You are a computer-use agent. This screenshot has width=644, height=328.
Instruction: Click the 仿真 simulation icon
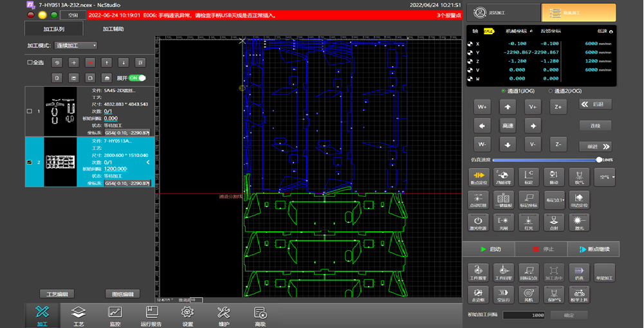click(578, 271)
